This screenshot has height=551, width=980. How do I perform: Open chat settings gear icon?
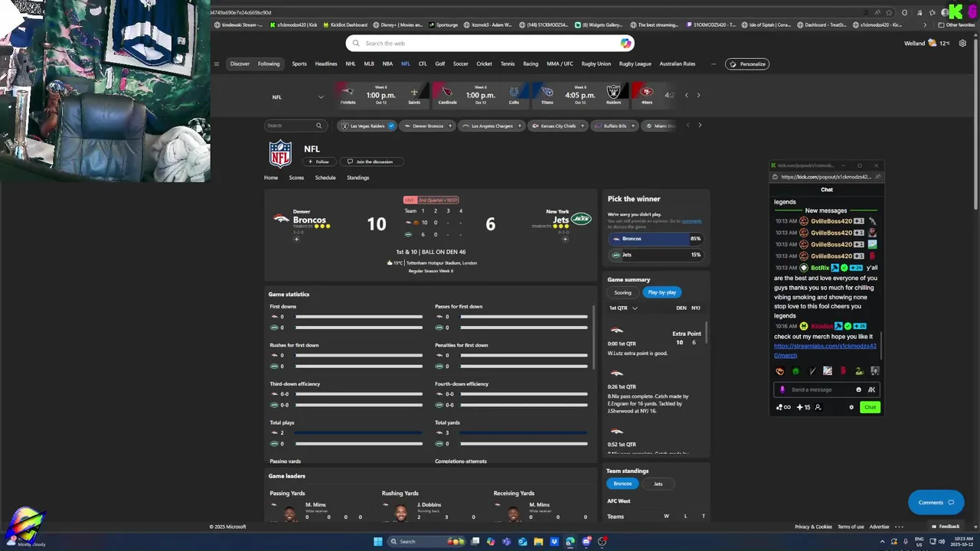[x=851, y=407]
